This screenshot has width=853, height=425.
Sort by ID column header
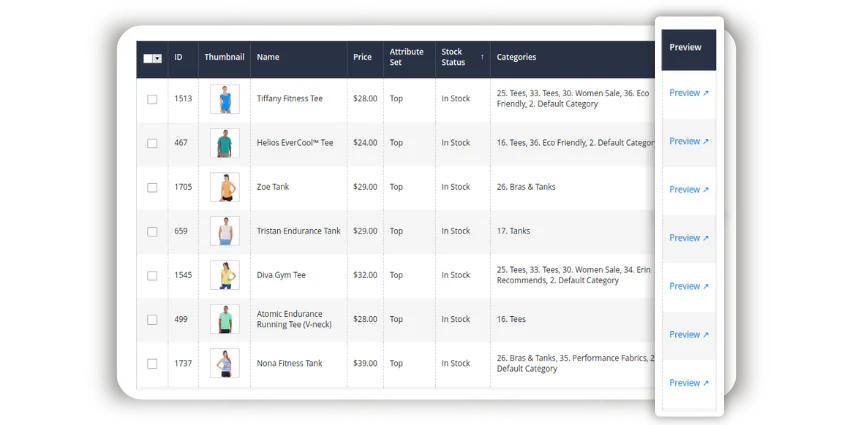tap(178, 57)
